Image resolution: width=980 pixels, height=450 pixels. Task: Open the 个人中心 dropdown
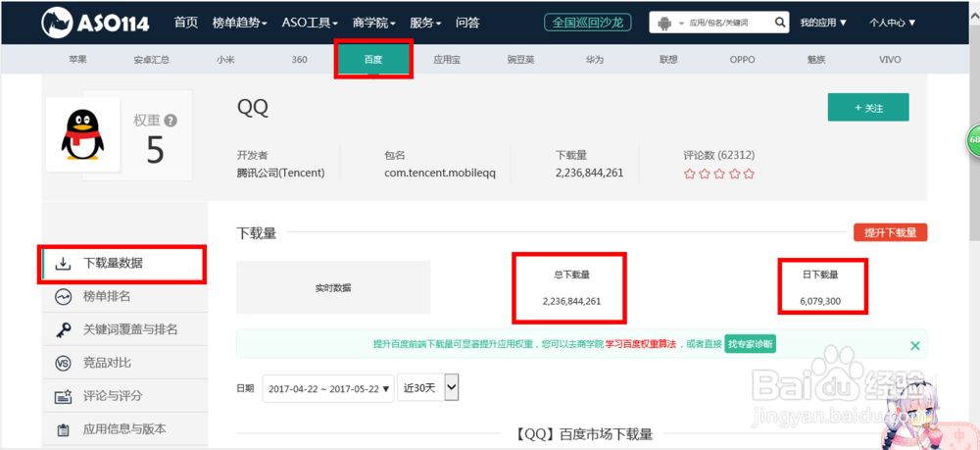point(893,24)
